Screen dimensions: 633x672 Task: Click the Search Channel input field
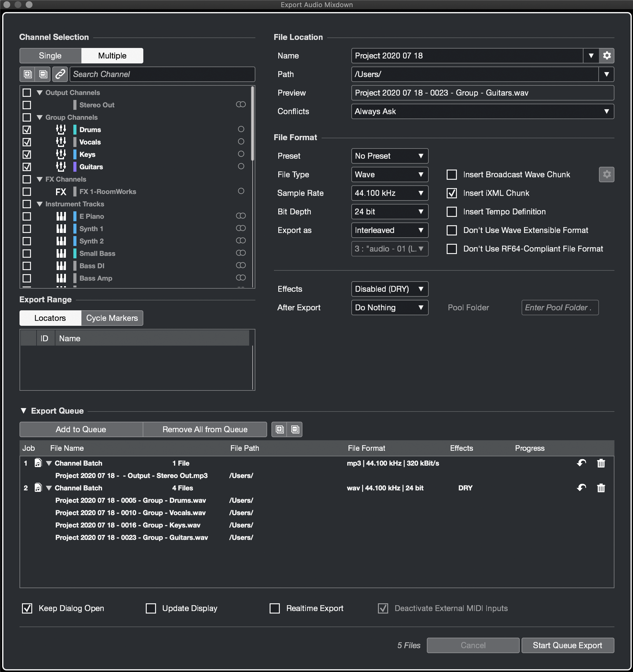coord(162,74)
